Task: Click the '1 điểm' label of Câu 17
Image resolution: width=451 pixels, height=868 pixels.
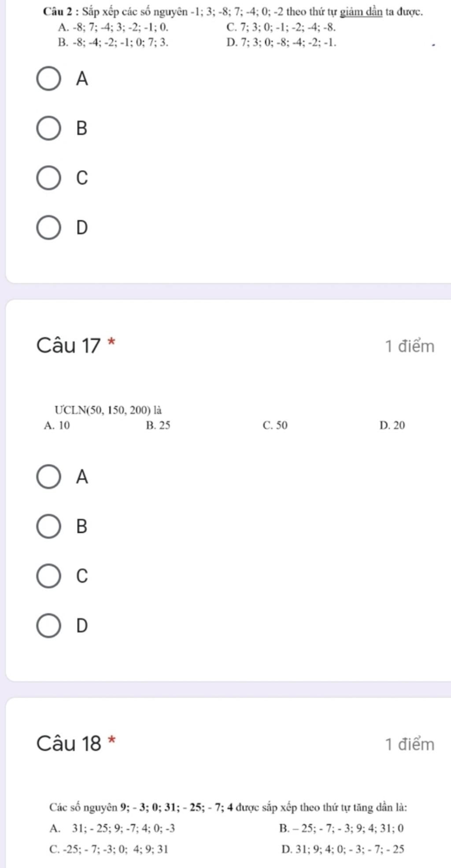Action: tap(410, 347)
